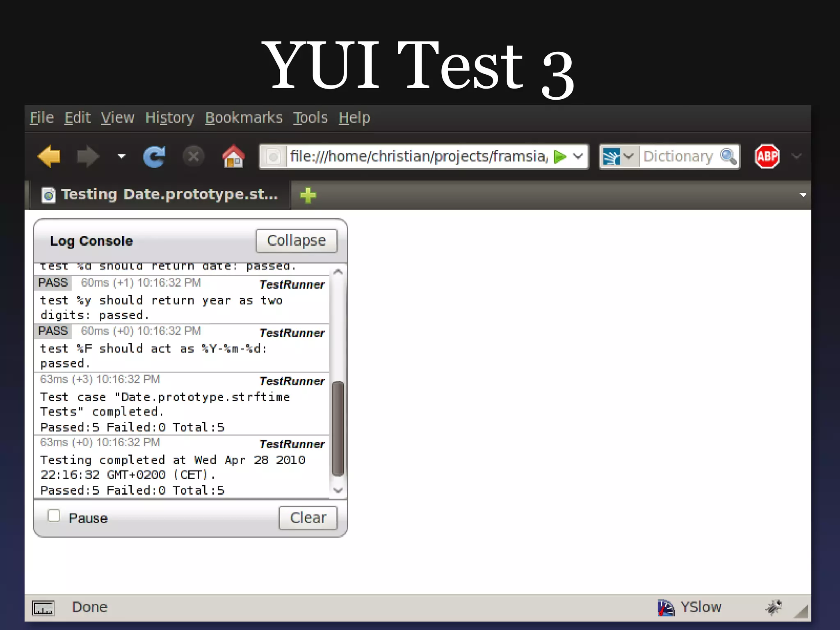Toggle the Pause checkbox
Screen dimensions: 840x630
(54, 516)
